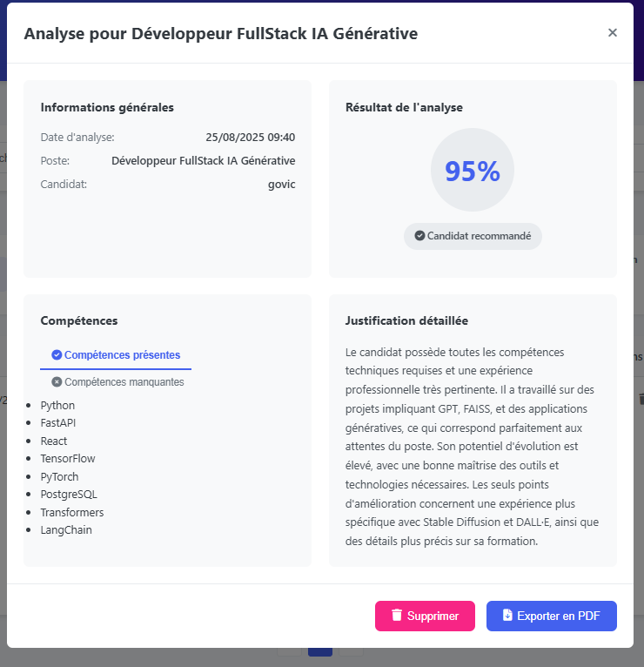The height and width of the screenshot is (667, 644).
Task: Click the Justification détaillée heading
Action: click(406, 321)
